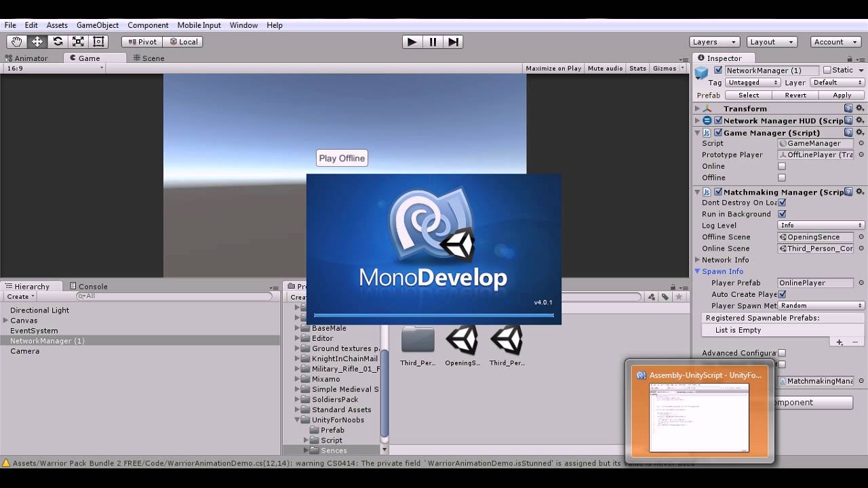Expand the Canvas hierarchy item

tap(5, 320)
